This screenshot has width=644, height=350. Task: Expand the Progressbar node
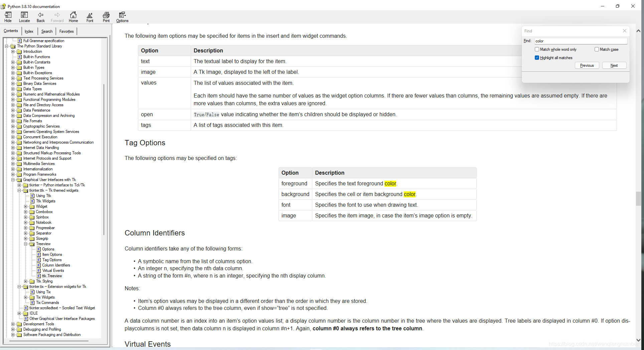pyautogui.click(x=25, y=228)
